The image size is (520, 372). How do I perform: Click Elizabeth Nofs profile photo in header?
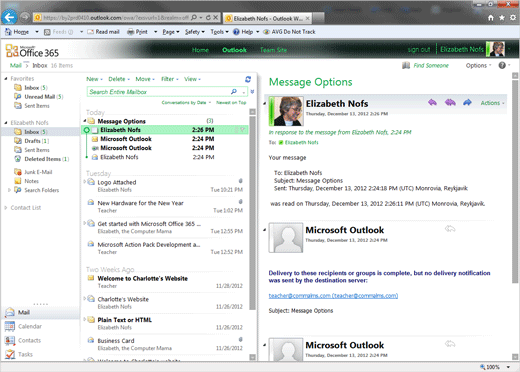tap(495, 49)
